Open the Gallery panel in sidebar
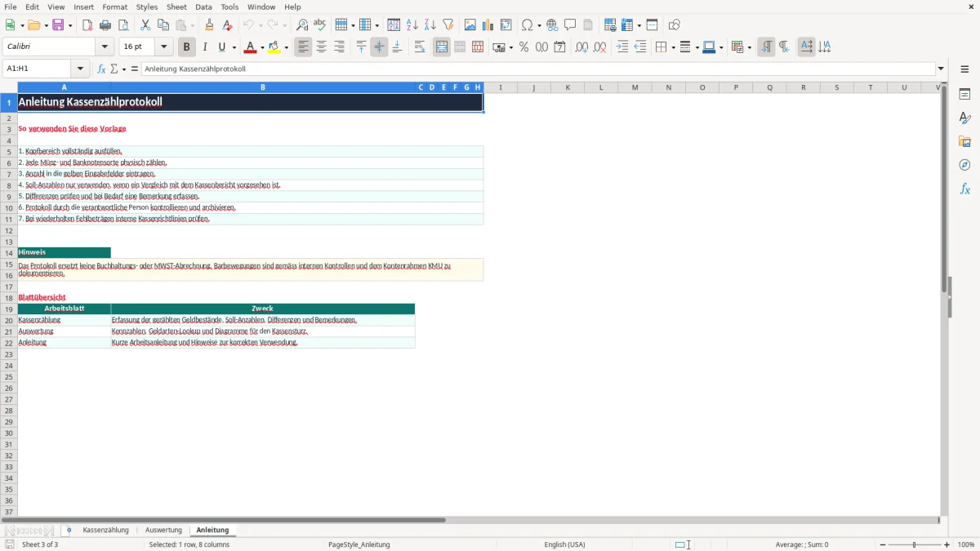 (x=964, y=141)
